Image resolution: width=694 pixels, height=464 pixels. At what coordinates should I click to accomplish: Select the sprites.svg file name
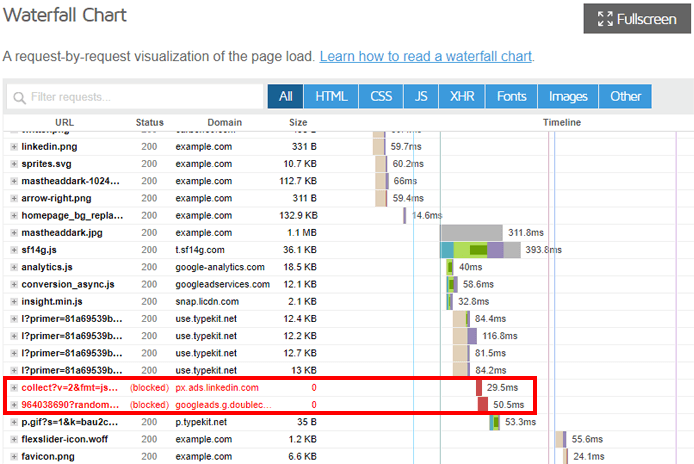(46, 164)
